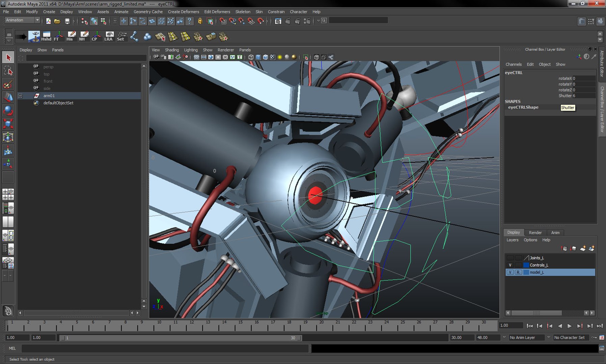
Task: Go to end of playback range
Action: click(600, 326)
